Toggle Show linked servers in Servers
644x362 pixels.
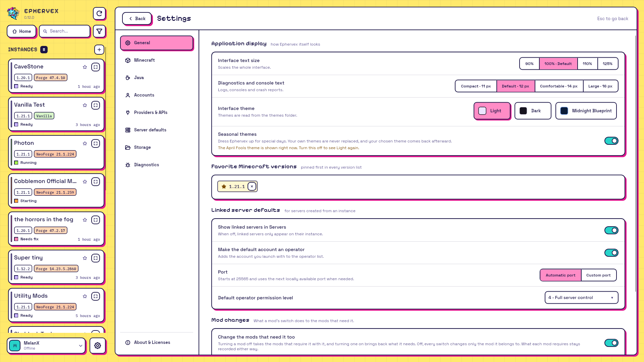[x=611, y=230]
